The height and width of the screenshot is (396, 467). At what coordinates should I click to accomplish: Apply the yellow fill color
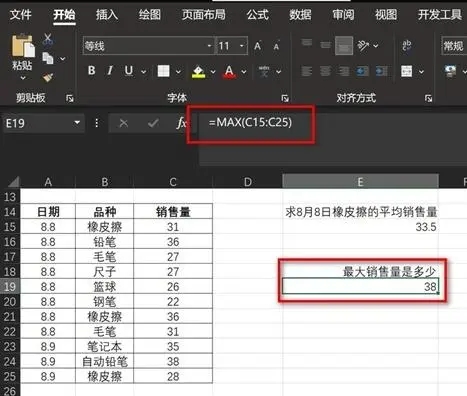pyautogui.click(x=199, y=71)
